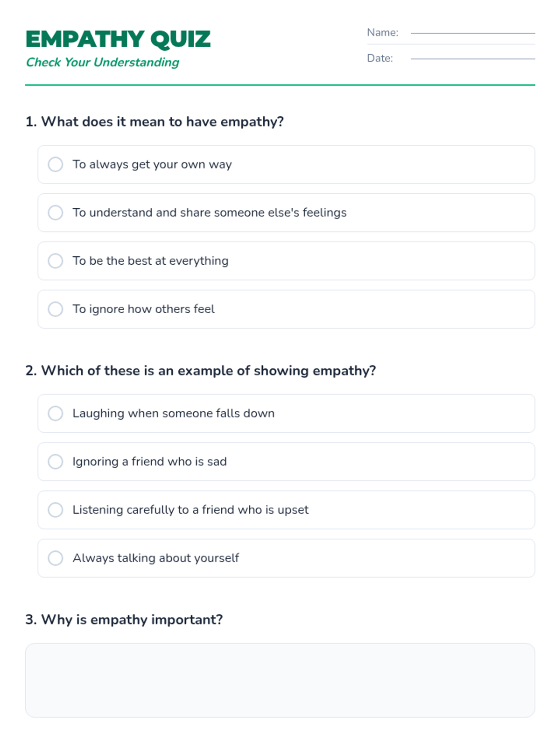
Task: Click question 2 heading about showing empathy
Action: tap(201, 371)
